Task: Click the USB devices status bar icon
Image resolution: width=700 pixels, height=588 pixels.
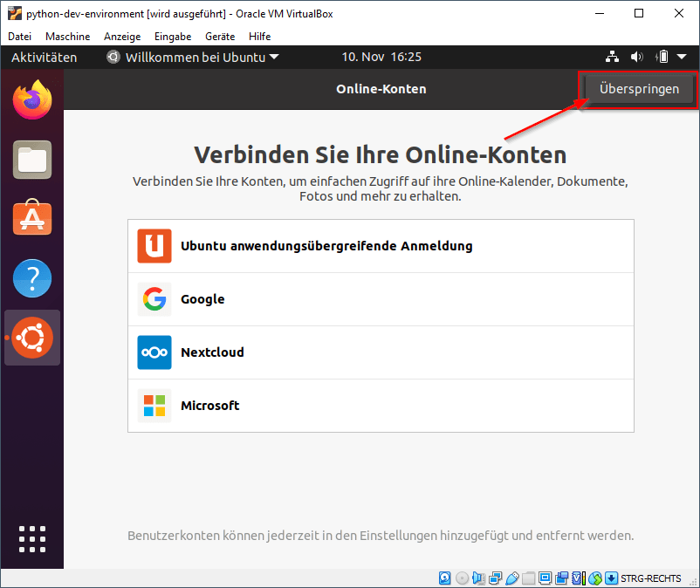Action: (x=513, y=578)
